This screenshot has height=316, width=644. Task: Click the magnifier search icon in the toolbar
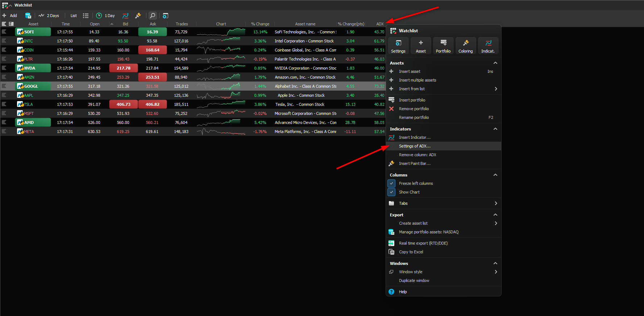(153, 16)
